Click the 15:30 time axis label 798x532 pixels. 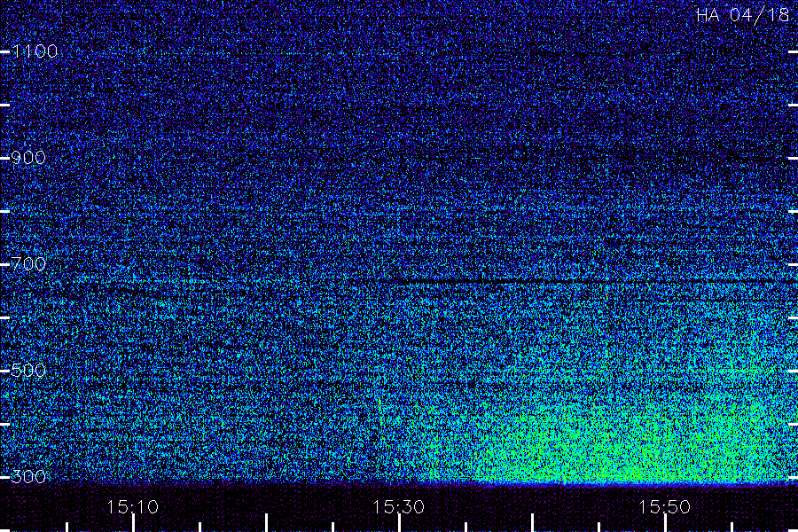pyautogui.click(x=398, y=506)
